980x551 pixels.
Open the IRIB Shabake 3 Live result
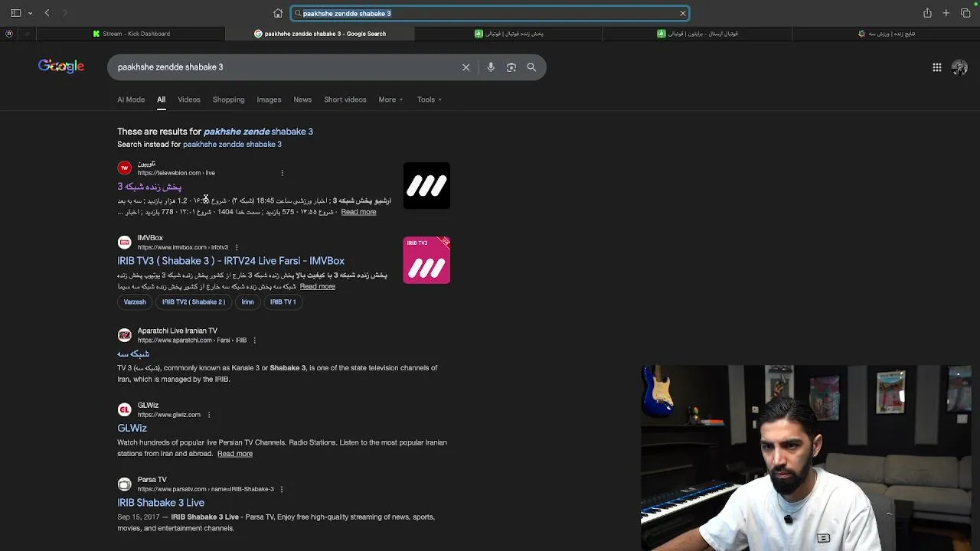coord(161,503)
